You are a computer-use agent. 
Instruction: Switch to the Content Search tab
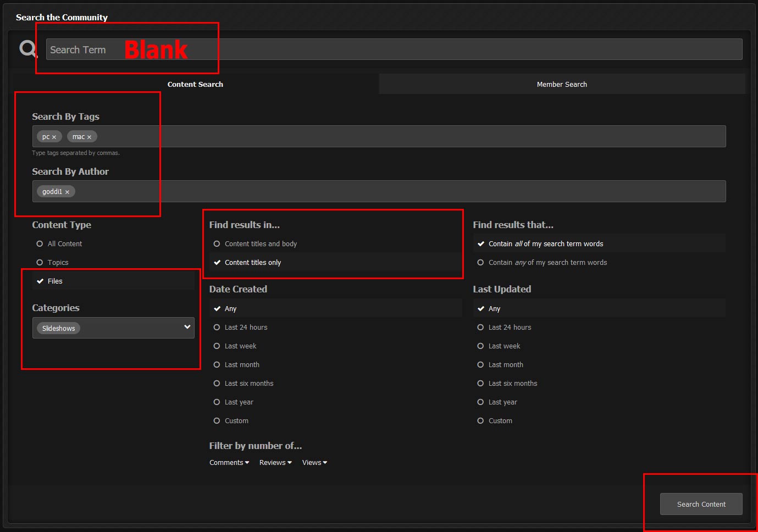click(x=195, y=85)
